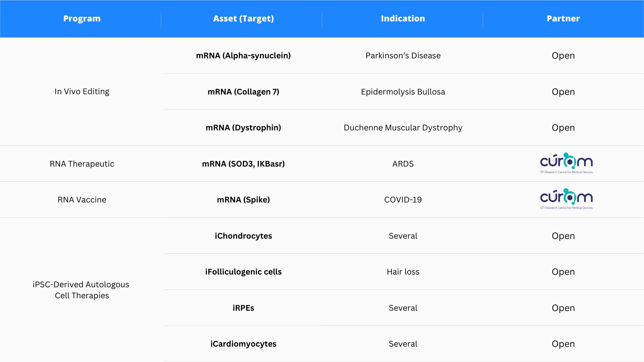Click Open partner in iCardiomyocytes row
644x362 pixels.
(x=563, y=344)
